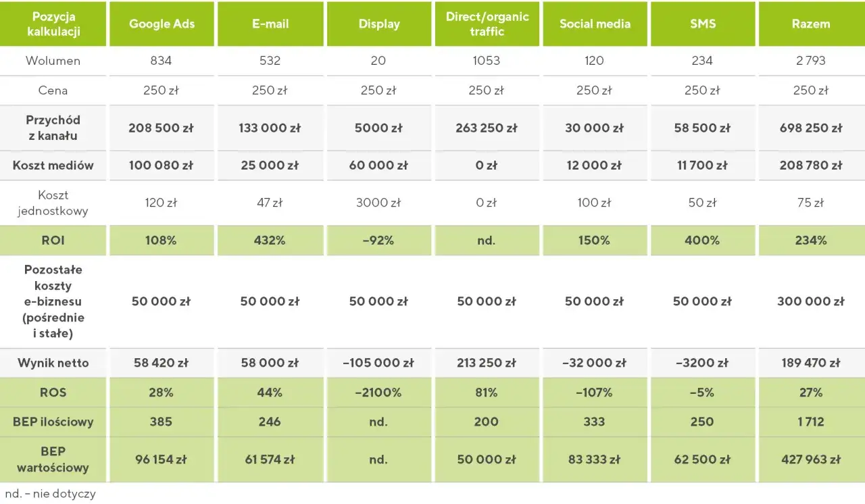Image resolution: width=865 pixels, height=504 pixels.
Task: Select Social media BEP value 83 333 zł
Action: [595, 459]
